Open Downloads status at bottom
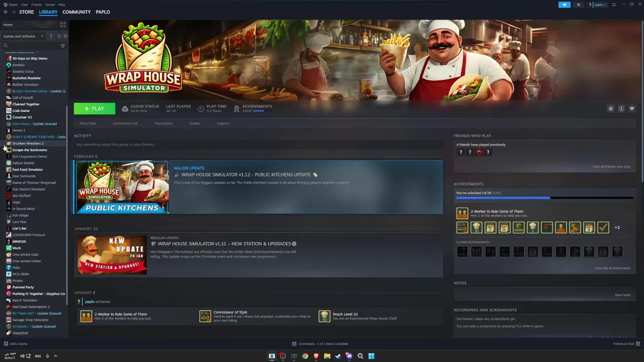644x362 pixels. [320, 344]
